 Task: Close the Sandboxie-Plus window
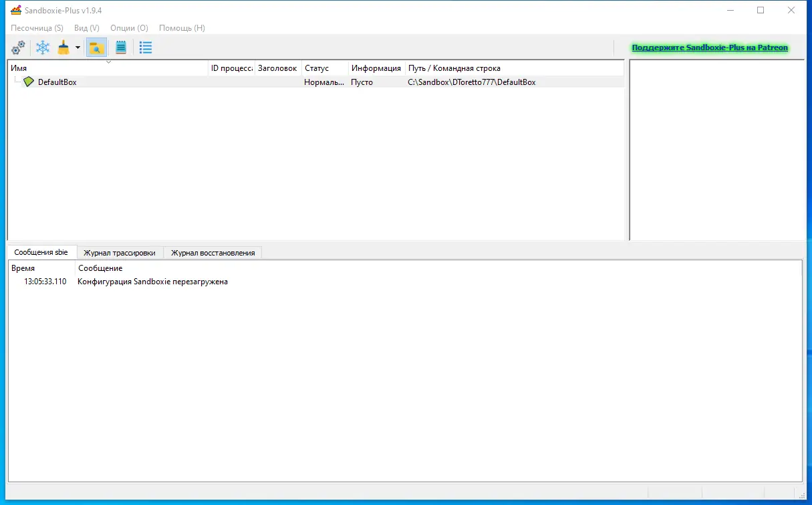coord(791,10)
